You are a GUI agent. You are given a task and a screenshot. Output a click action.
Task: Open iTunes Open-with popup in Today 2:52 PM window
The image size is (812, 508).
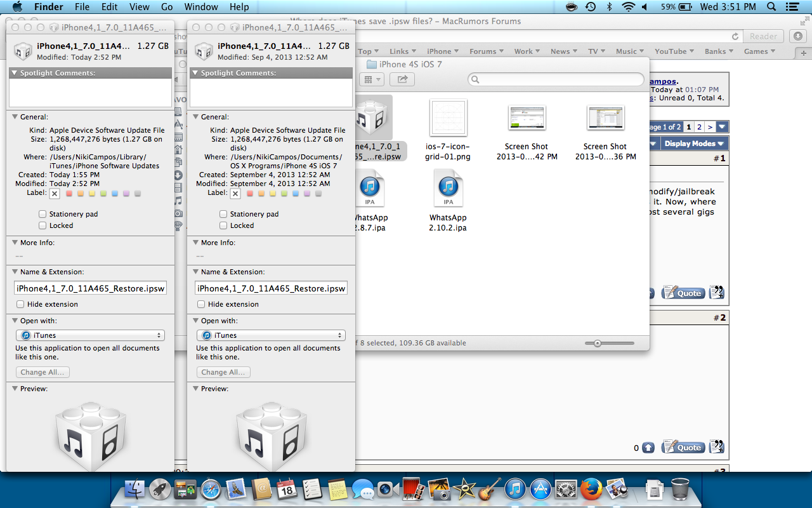[x=90, y=335]
